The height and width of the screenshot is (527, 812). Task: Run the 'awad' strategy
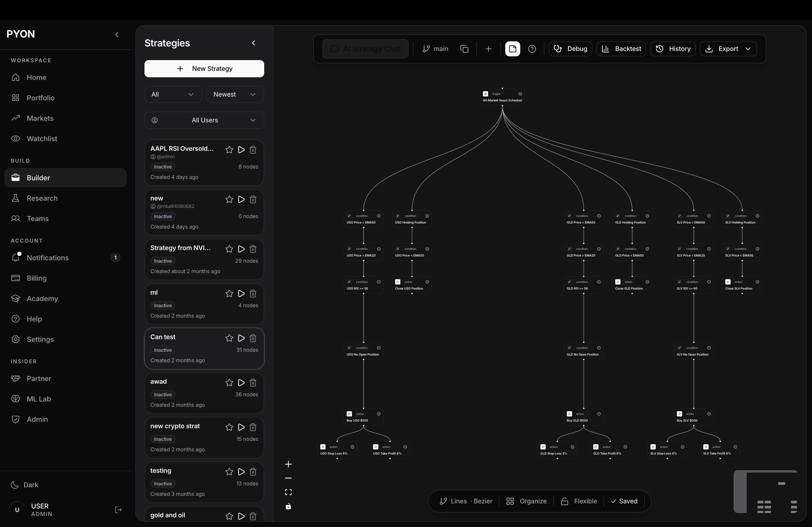(x=241, y=383)
